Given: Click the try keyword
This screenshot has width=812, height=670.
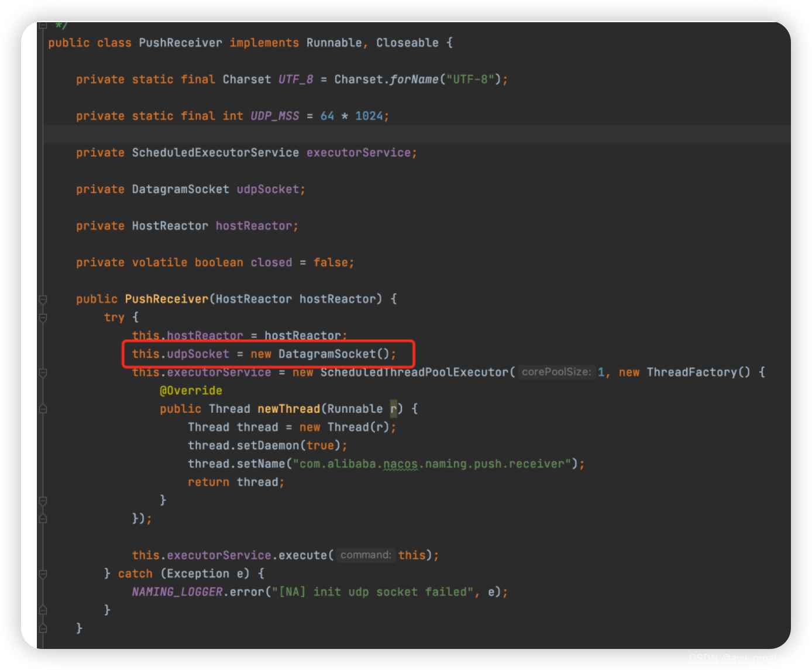Looking at the screenshot, I should click(114, 317).
